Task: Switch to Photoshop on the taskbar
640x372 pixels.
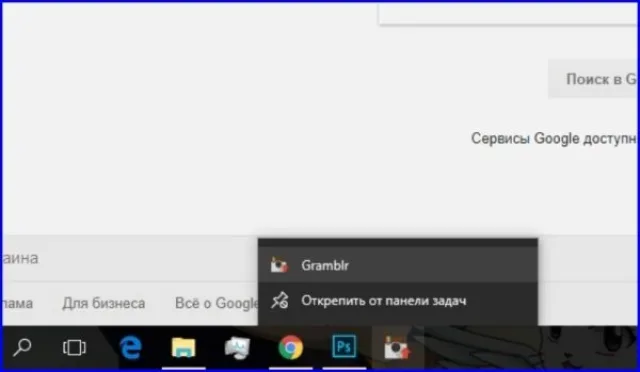Action: (x=344, y=347)
